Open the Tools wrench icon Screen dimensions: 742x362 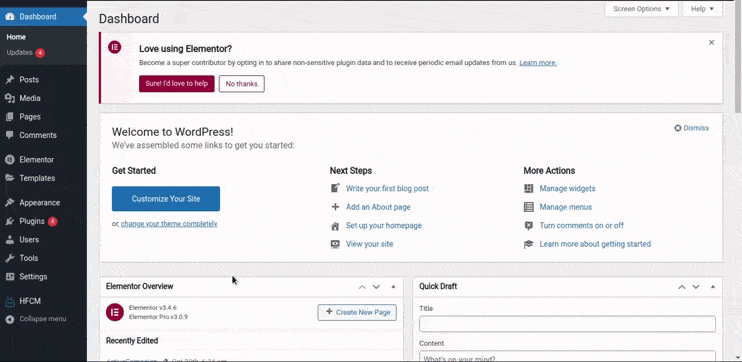point(10,258)
